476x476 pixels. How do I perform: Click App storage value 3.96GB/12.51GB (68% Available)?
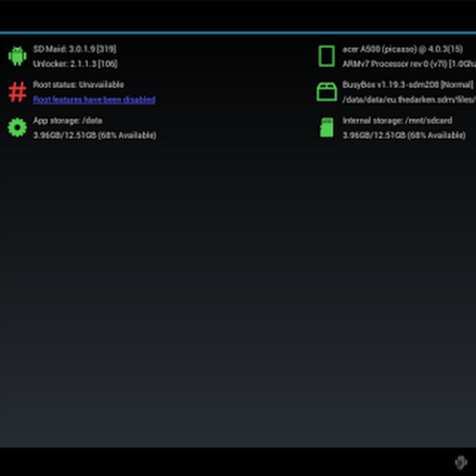(95, 135)
